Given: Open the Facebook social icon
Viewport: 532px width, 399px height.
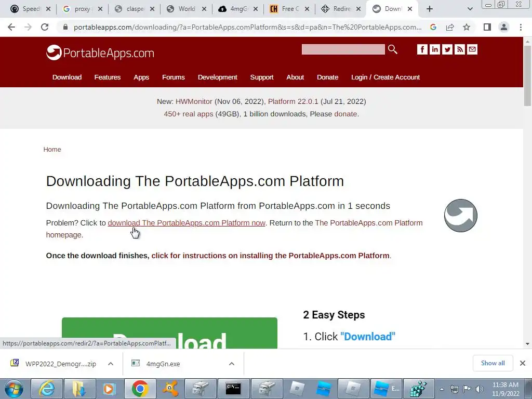Looking at the screenshot, I should [x=422, y=49].
